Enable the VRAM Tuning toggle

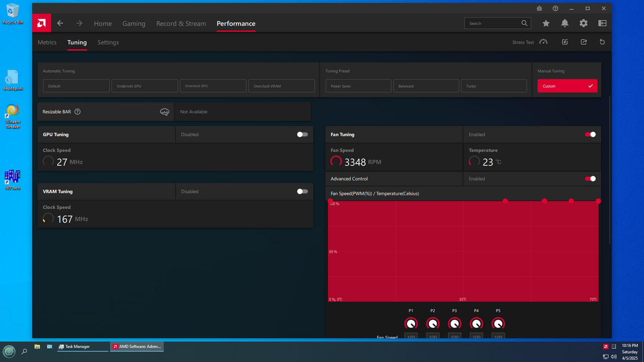[x=302, y=192]
